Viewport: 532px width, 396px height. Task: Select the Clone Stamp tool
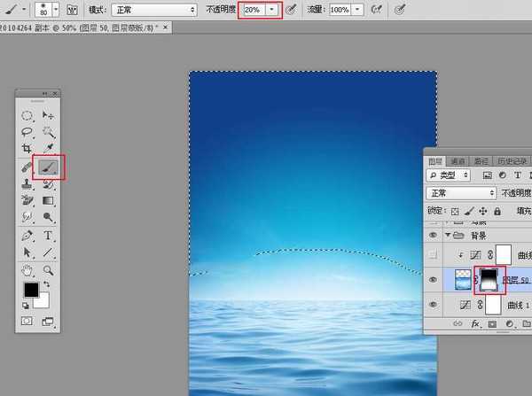point(27,183)
